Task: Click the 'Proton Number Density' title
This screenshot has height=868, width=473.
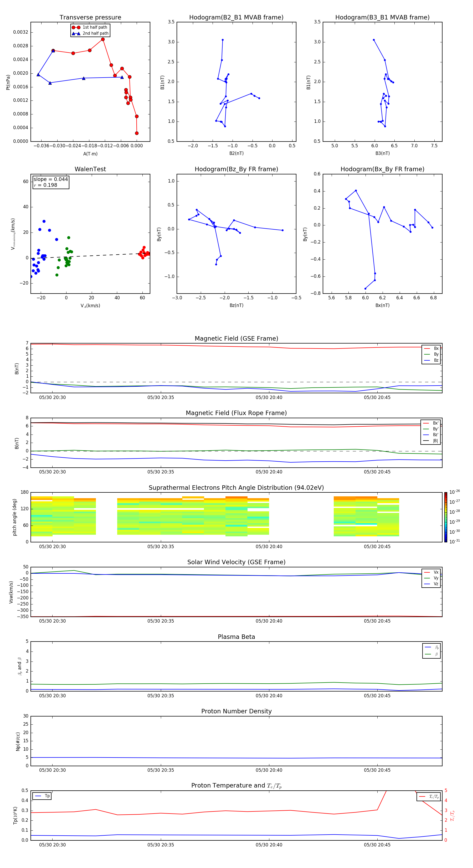Action: click(x=236, y=711)
